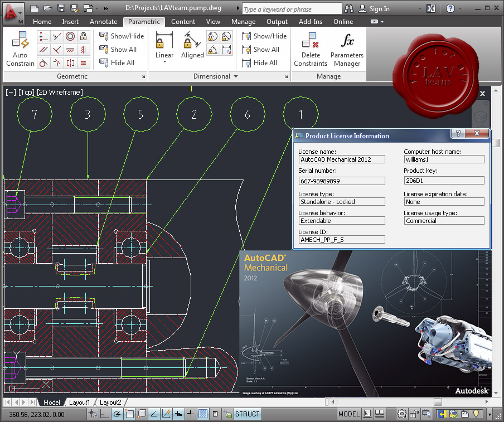Apply the Smooth constraint
The width and height of the screenshot is (504, 422).
point(57,63)
